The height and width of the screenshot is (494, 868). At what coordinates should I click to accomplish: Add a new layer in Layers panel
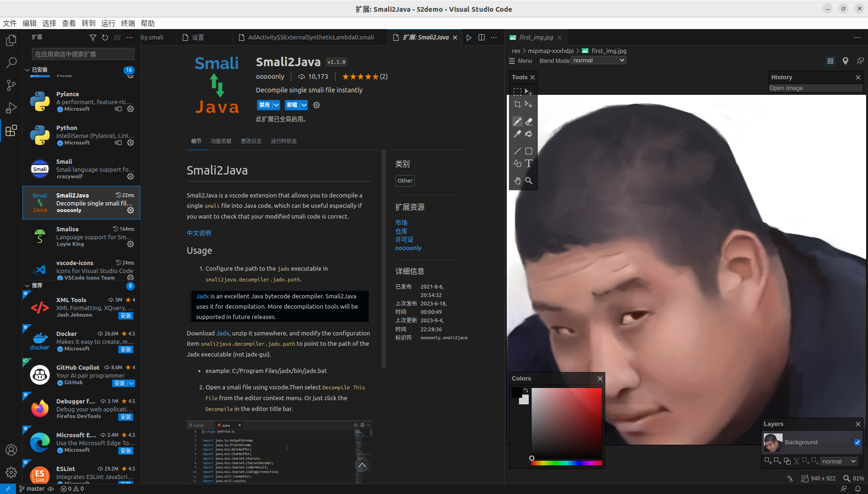coord(768,461)
